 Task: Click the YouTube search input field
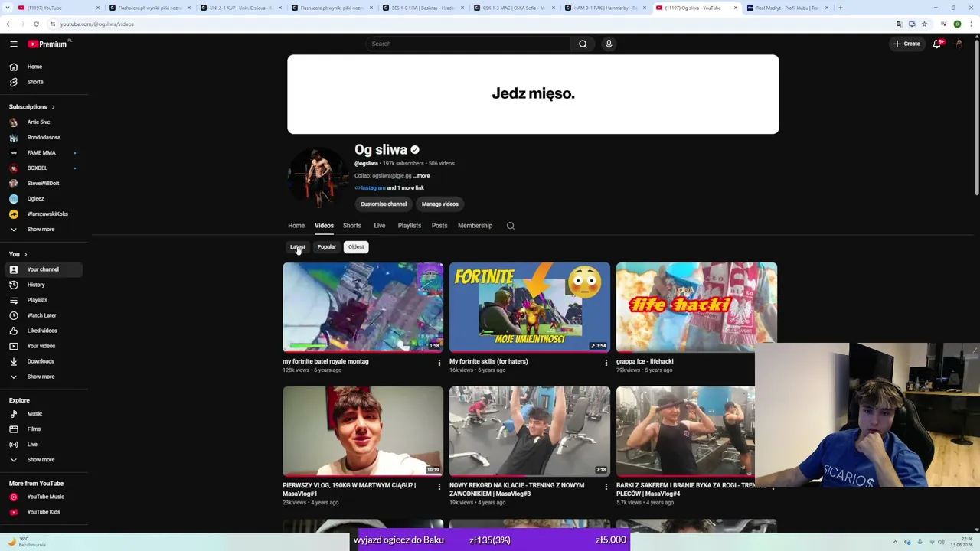[469, 44]
